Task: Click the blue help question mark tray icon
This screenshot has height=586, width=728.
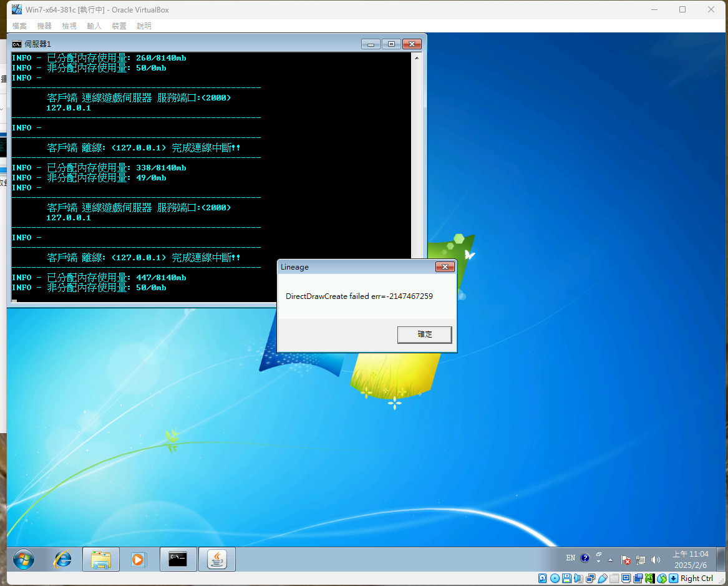Action: point(585,558)
